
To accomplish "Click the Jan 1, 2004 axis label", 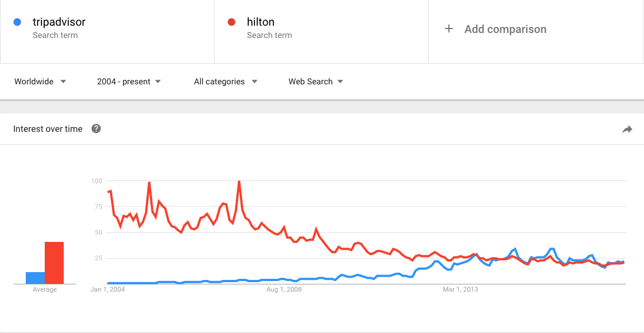I will (108, 289).
